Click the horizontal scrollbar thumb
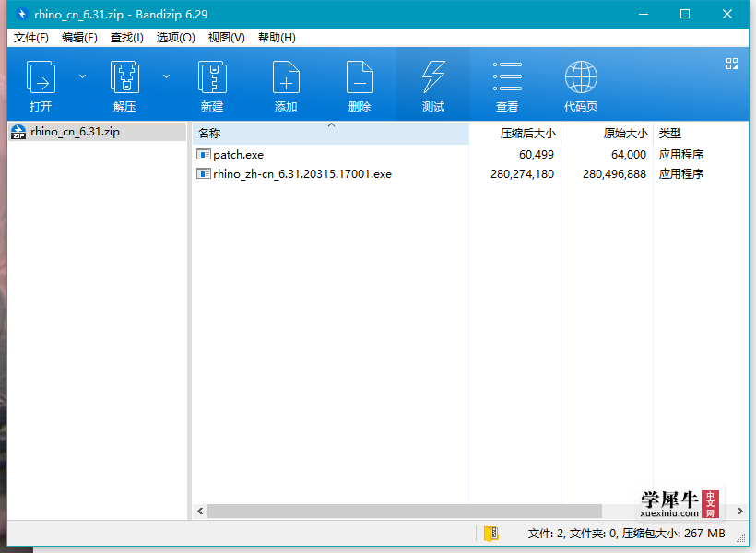This screenshot has width=756, height=553. click(x=405, y=511)
